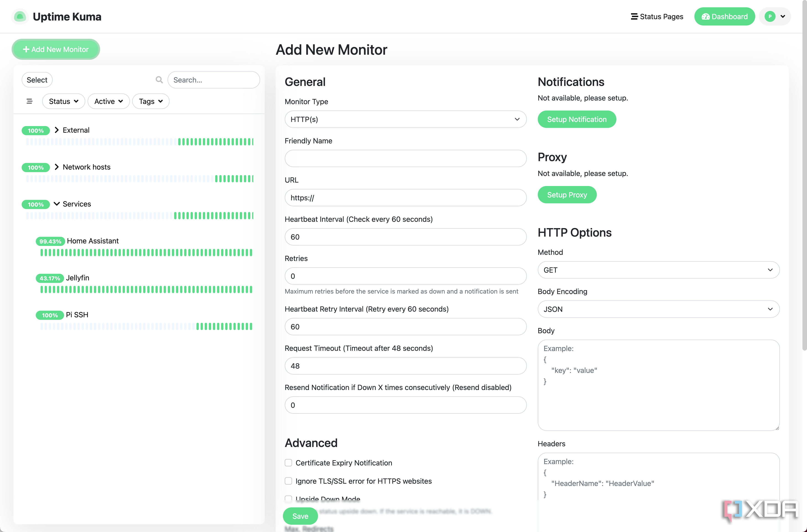807x532 pixels.
Task: Expand the Network hosts group
Action: 57,167
